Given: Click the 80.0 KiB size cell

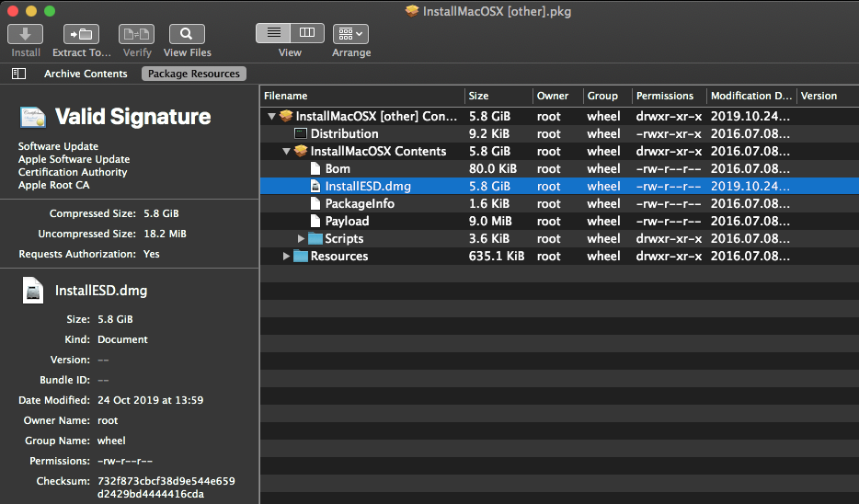Looking at the screenshot, I should coord(493,168).
